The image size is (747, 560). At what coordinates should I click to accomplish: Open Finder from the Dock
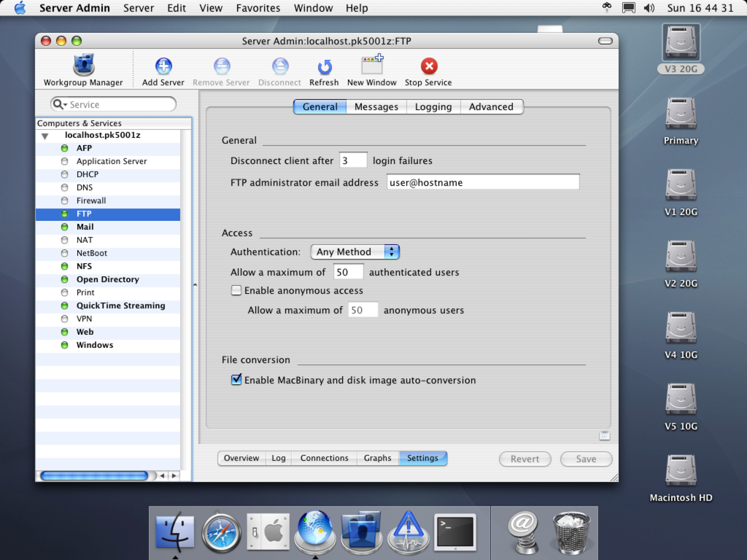click(x=175, y=532)
